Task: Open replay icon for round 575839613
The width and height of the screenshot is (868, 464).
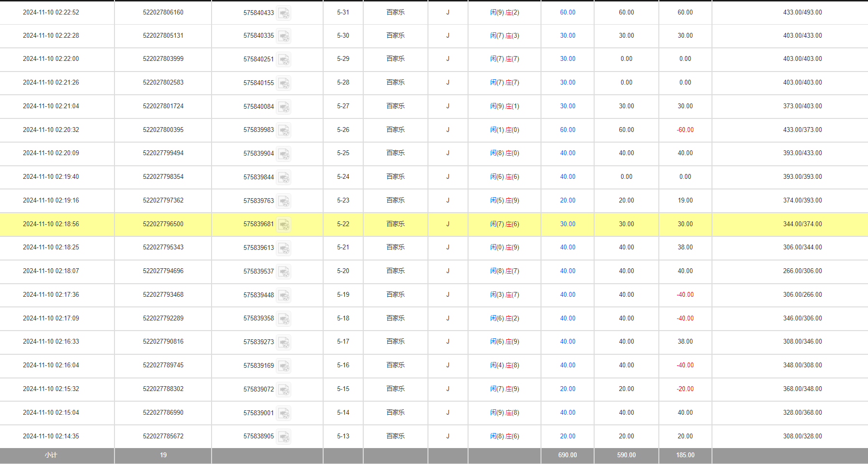Action: (284, 248)
